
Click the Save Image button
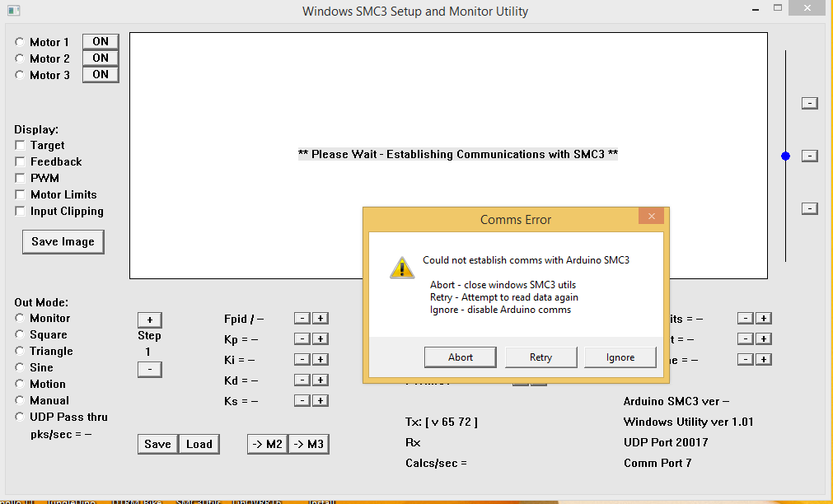63,241
